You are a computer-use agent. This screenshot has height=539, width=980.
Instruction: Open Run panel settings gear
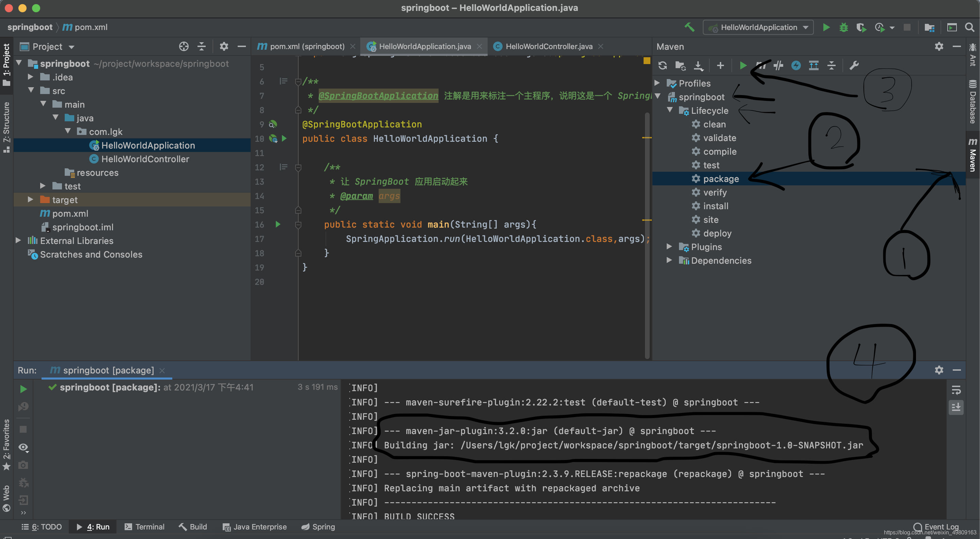click(938, 370)
